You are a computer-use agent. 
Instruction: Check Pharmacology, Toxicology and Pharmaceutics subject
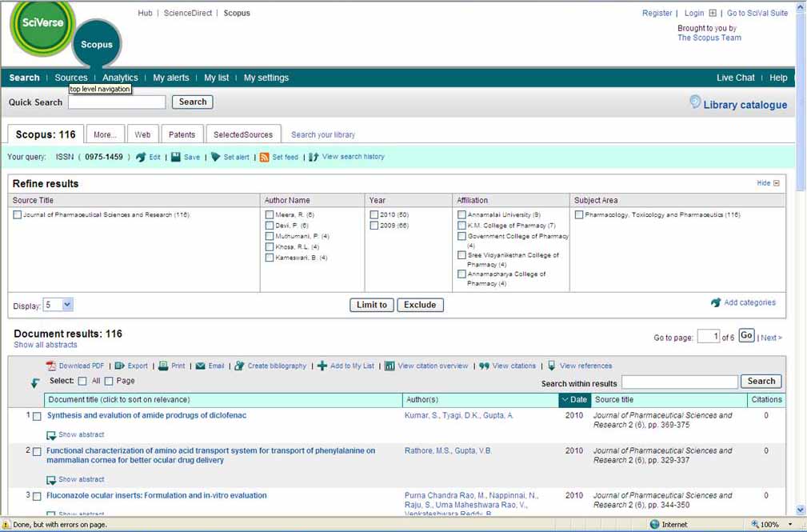pos(579,214)
